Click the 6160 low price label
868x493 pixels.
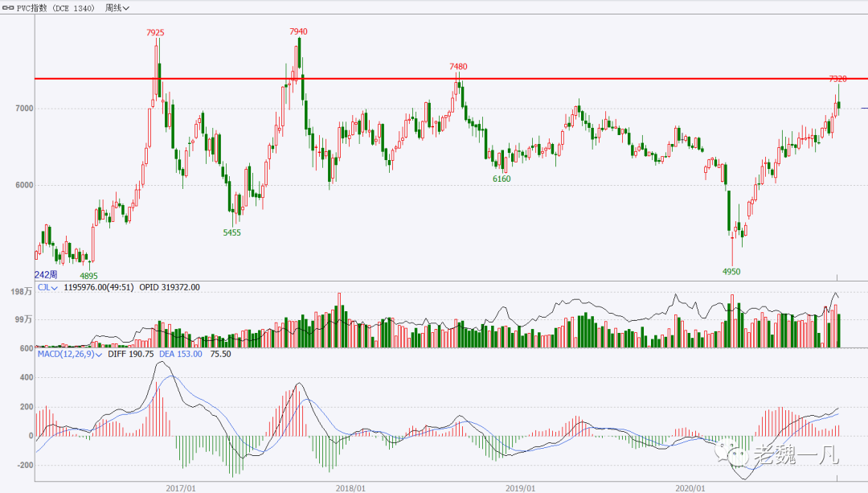click(x=502, y=179)
